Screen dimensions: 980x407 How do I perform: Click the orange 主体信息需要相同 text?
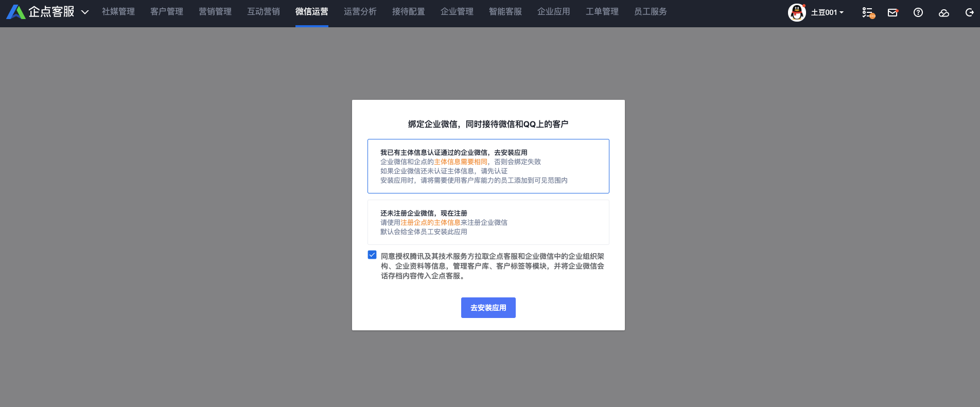[461, 162]
